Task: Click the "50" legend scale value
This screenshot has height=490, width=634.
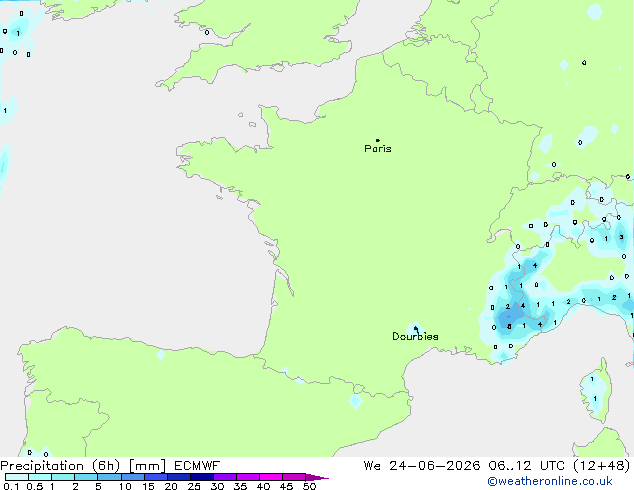Action: pyautogui.click(x=309, y=486)
